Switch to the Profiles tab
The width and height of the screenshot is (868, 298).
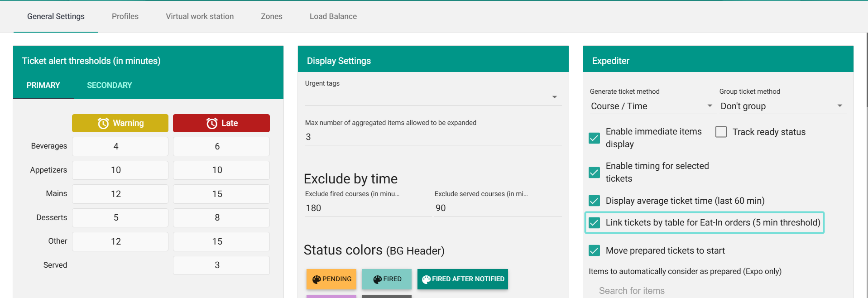[x=125, y=16]
